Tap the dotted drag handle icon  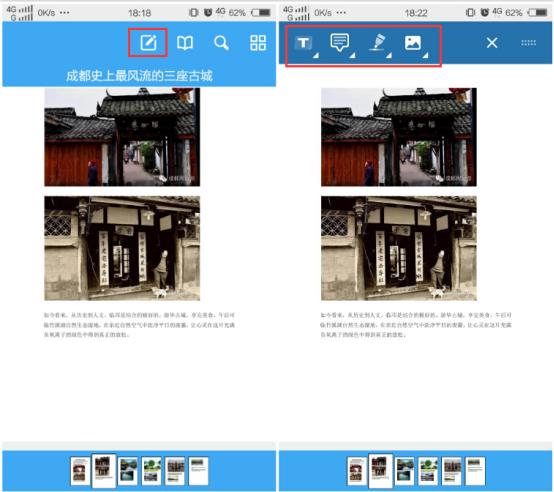pos(529,43)
